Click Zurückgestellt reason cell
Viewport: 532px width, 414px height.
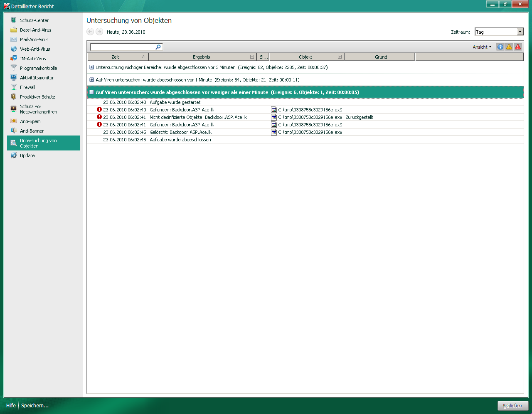click(x=360, y=117)
